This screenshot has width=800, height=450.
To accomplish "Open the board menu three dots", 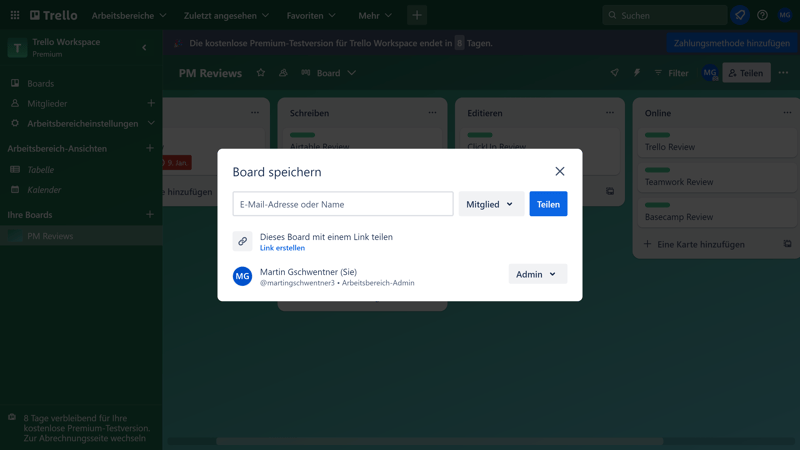I will point(784,73).
